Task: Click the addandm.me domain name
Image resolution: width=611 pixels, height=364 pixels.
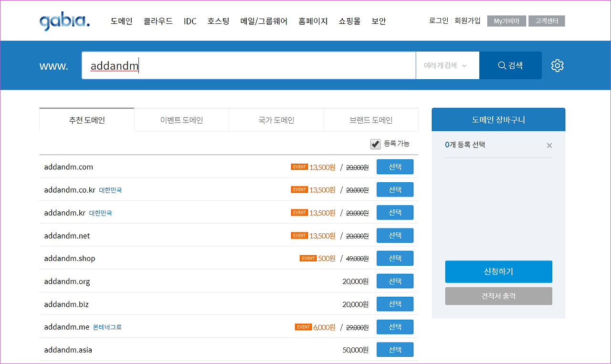Action: (x=66, y=327)
